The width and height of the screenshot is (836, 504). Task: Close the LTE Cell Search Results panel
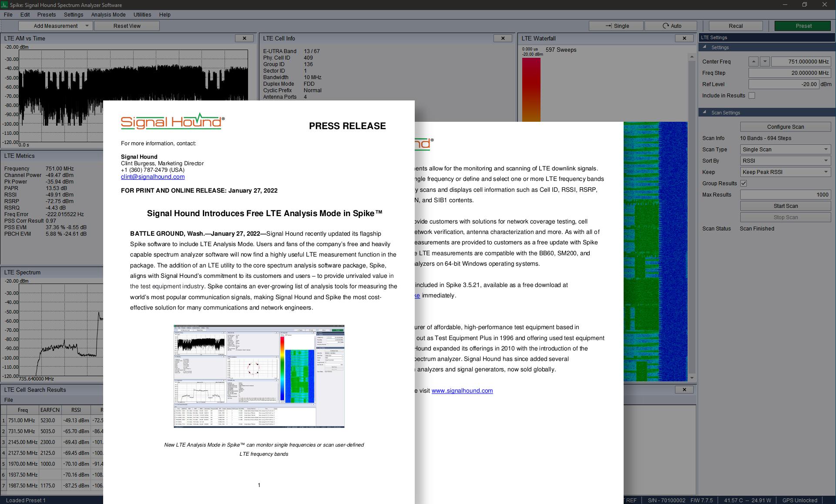coord(684,390)
